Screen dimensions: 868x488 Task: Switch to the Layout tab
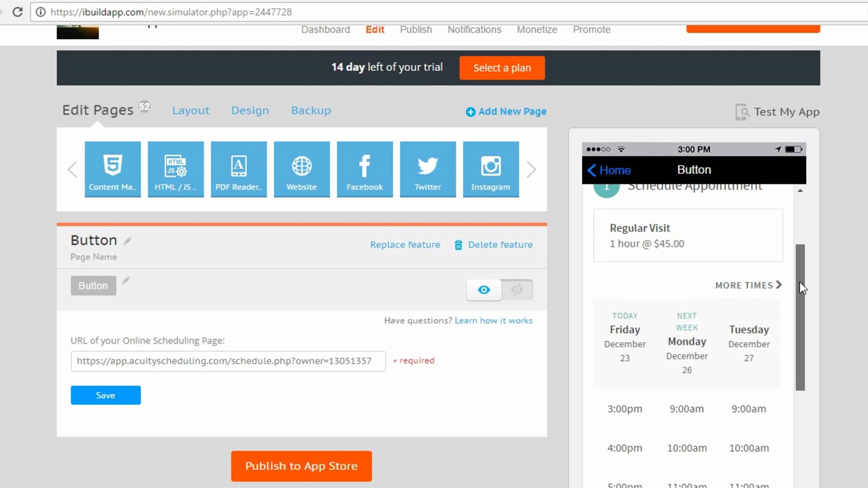click(x=190, y=111)
